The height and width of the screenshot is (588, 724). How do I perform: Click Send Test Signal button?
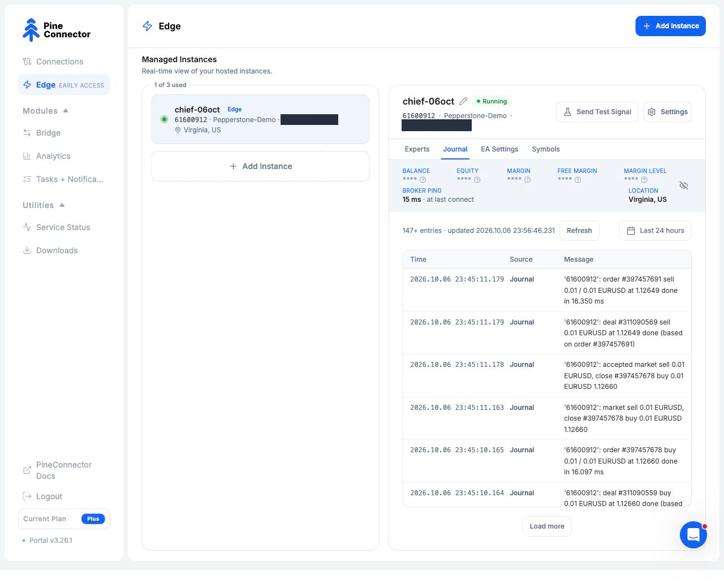597,112
